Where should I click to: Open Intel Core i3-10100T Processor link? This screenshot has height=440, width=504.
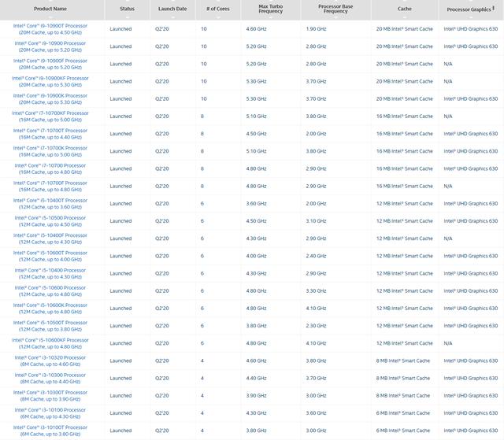click(x=50, y=431)
